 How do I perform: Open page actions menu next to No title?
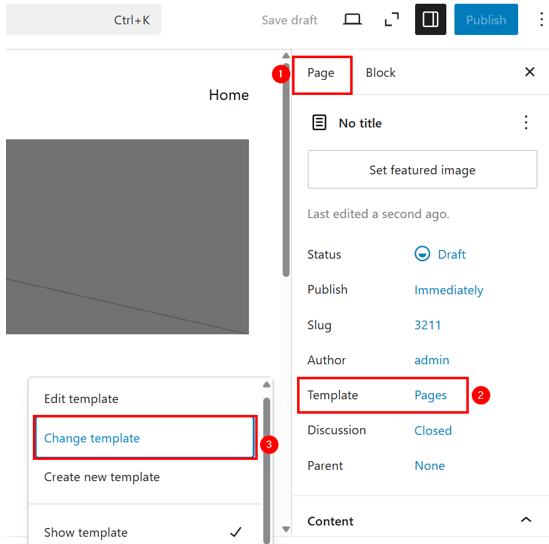526,123
